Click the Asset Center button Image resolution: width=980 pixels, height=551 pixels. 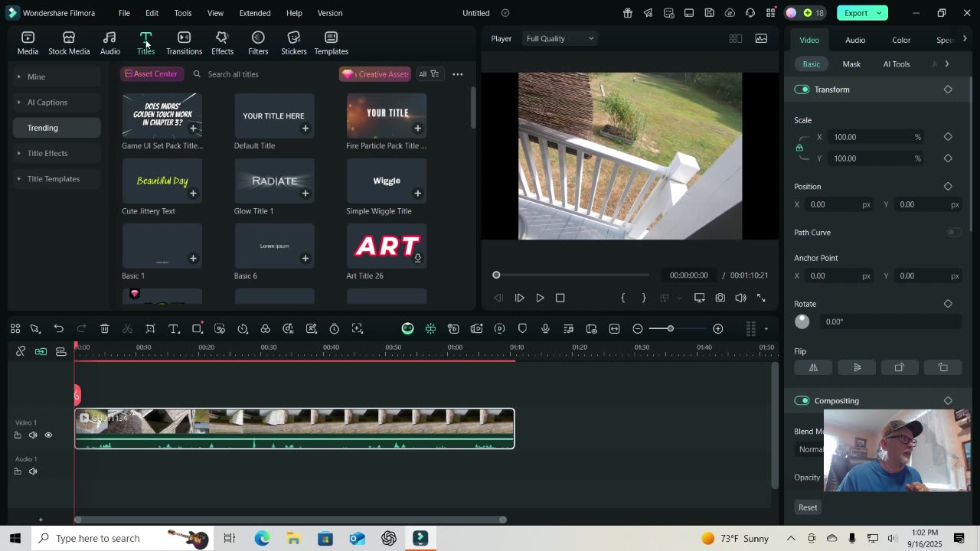pos(151,74)
